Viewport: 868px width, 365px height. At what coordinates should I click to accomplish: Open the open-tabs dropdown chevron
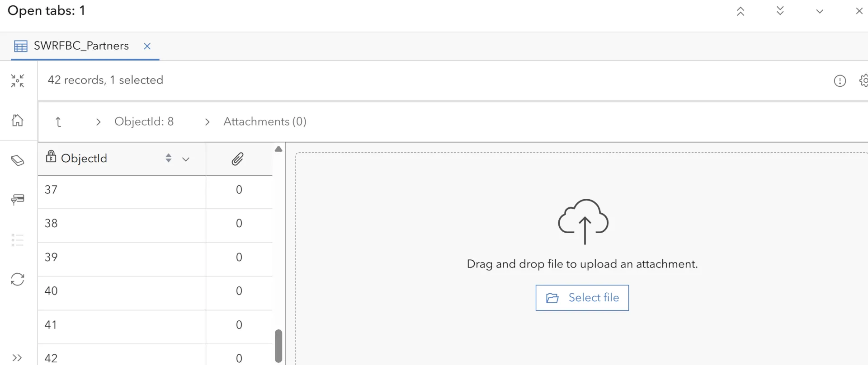820,11
